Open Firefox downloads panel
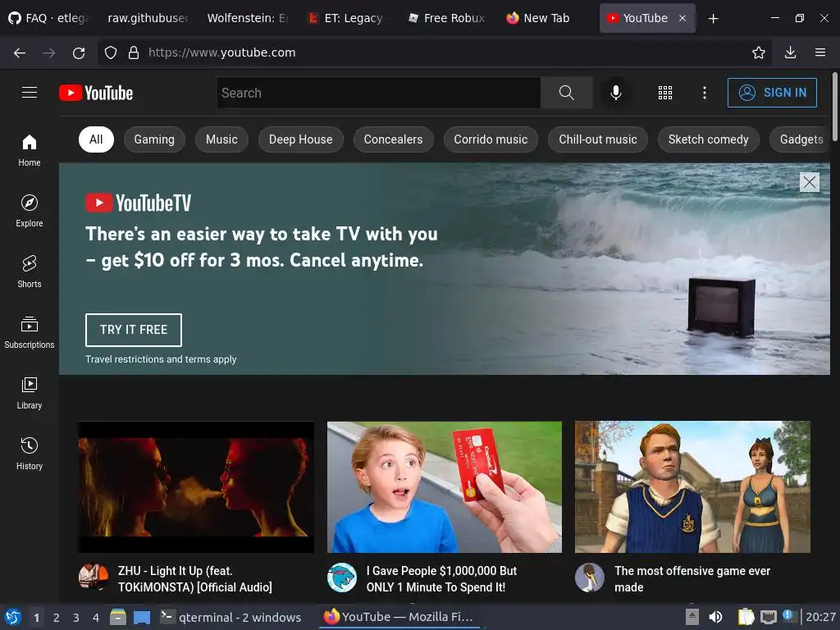Screen dimensions: 840x630 [x=790, y=52]
